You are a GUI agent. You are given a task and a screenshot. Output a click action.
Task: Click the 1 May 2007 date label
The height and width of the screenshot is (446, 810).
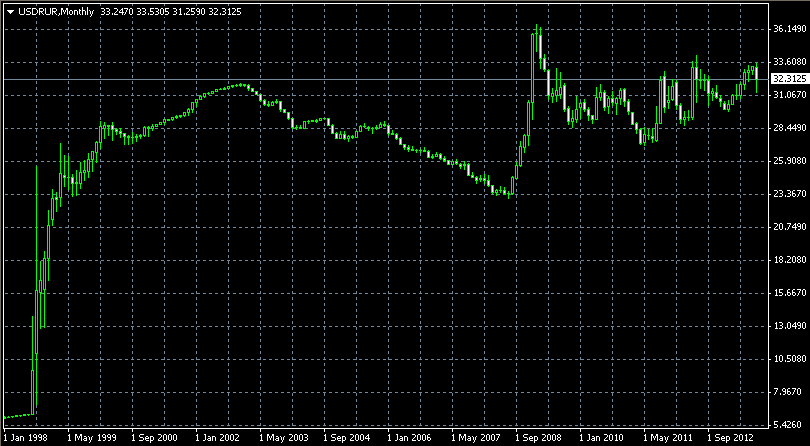point(475,438)
